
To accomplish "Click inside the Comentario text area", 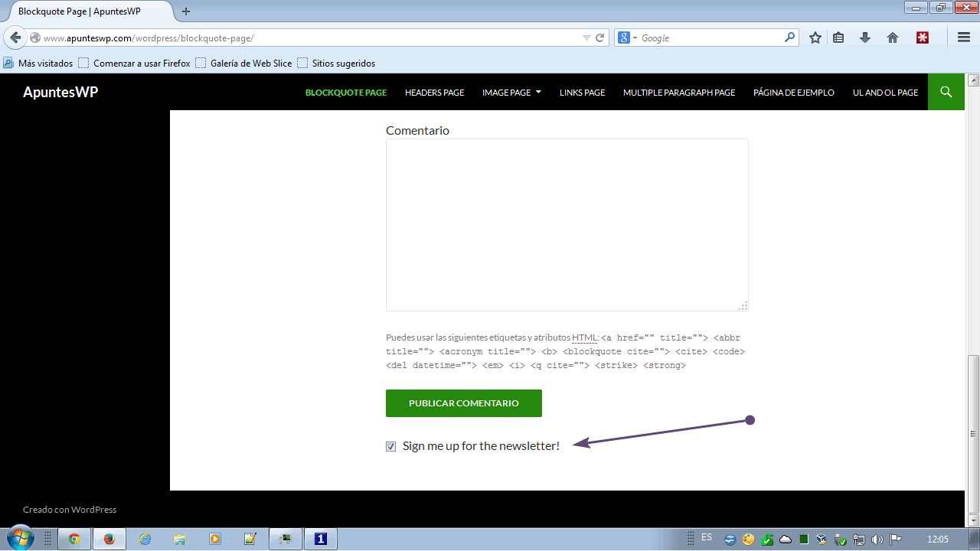I will tap(567, 225).
